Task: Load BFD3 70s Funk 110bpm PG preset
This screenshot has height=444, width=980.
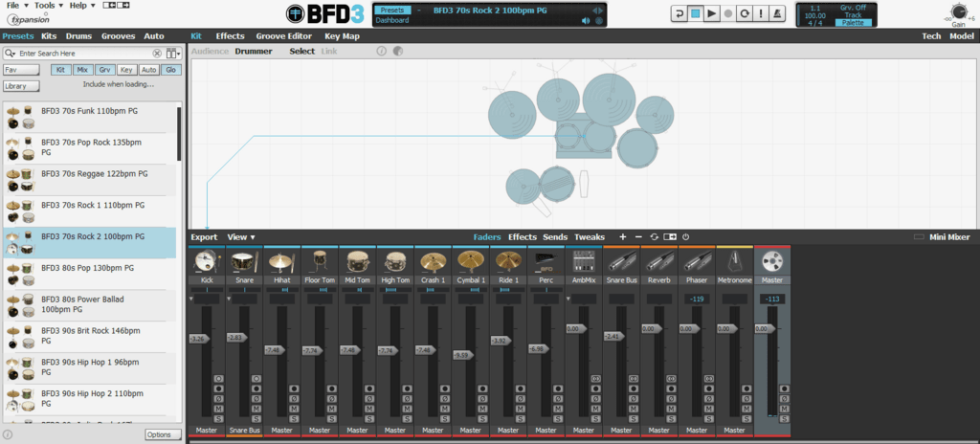Action: (x=91, y=117)
